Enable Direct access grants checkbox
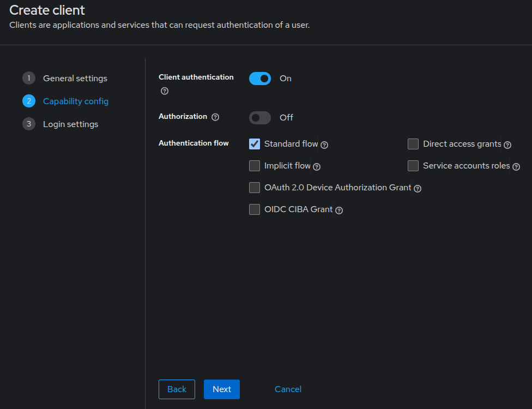532x409 pixels. pos(413,144)
